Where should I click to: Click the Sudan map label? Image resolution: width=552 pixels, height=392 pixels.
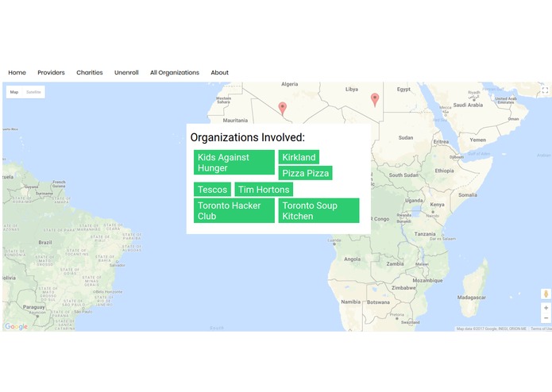pos(406,137)
